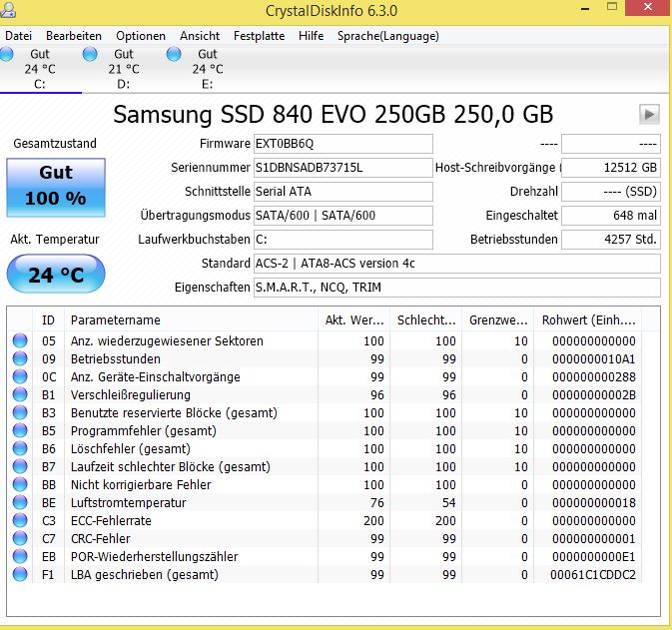This screenshot has width=672, height=630.
Task: Click the Schnittstelle field Serial ATA
Action: tap(342, 192)
